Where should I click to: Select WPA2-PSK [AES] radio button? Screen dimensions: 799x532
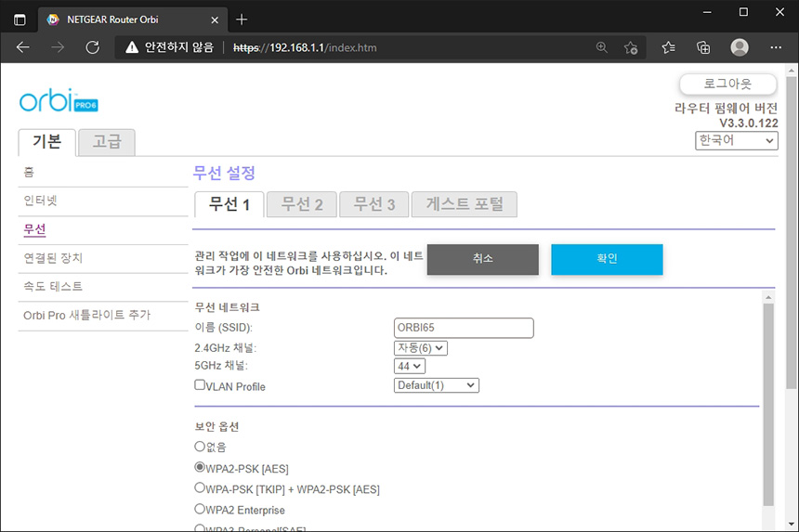click(200, 467)
